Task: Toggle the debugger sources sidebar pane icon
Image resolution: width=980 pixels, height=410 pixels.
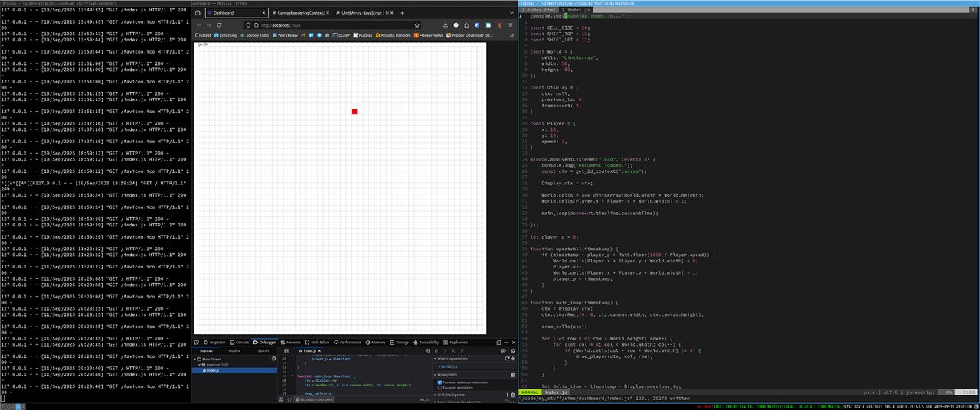Action: click(x=286, y=350)
